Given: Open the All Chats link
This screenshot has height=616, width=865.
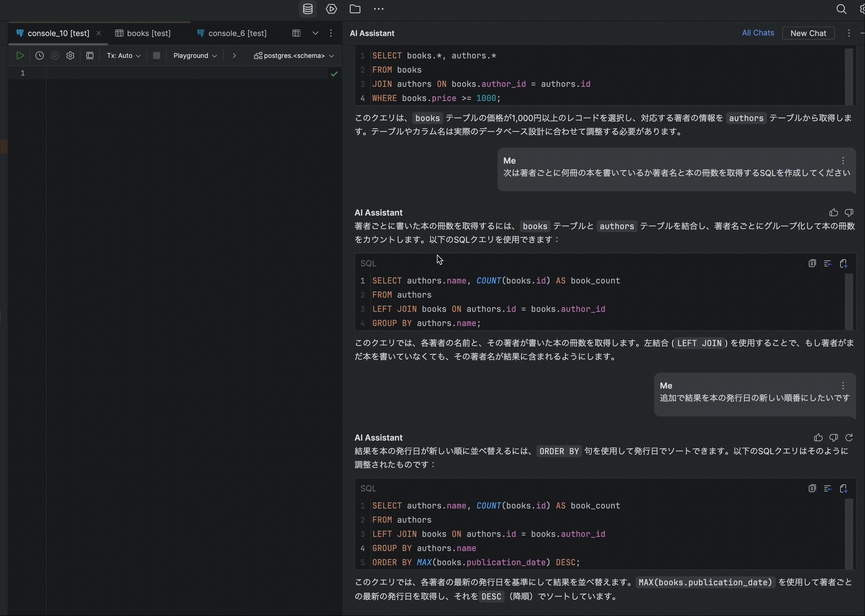Looking at the screenshot, I should pyautogui.click(x=758, y=33).
